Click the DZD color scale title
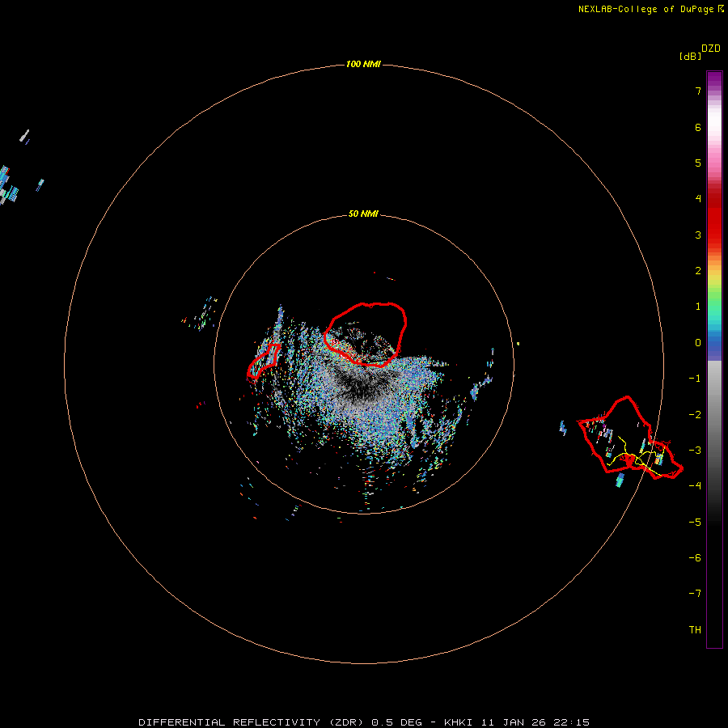Screen dimensions: 728x728 (x=711, y=49)
